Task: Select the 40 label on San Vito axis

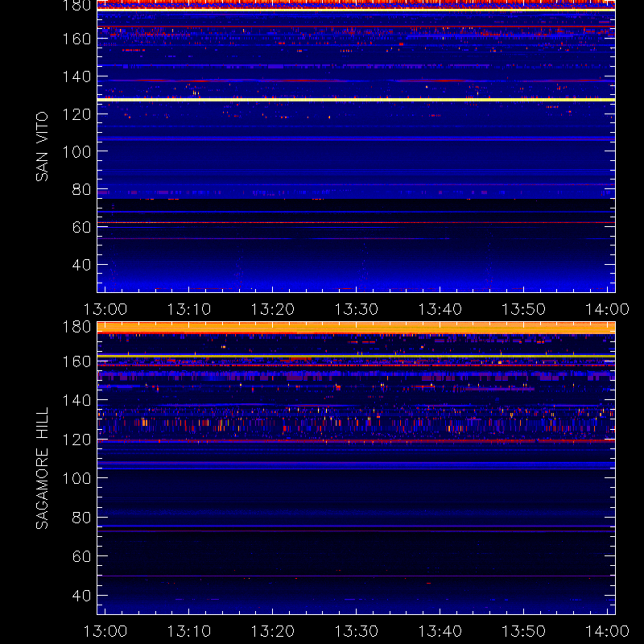Action: tap(81, 265)
